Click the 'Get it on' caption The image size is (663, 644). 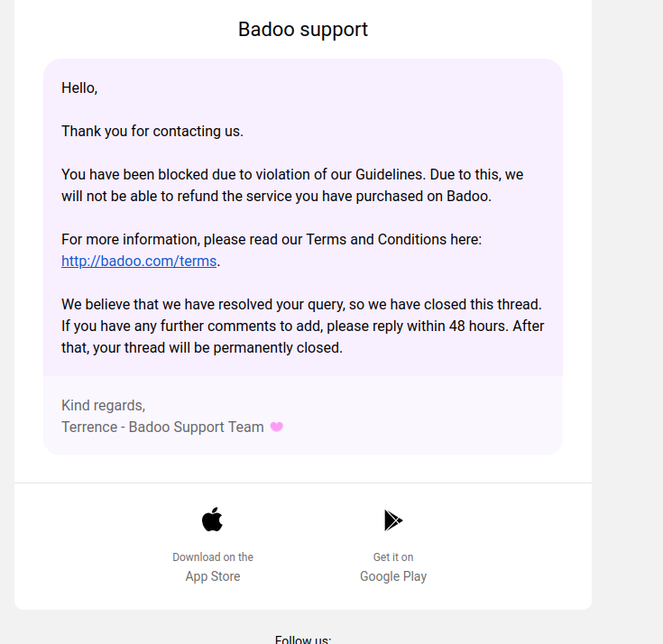[393, 557]
